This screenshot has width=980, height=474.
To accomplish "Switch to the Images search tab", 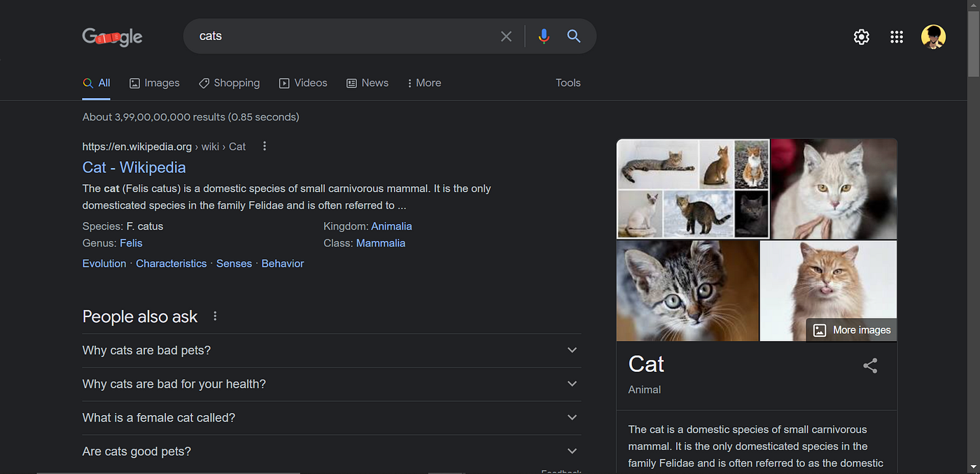I will tap(154, 83).
